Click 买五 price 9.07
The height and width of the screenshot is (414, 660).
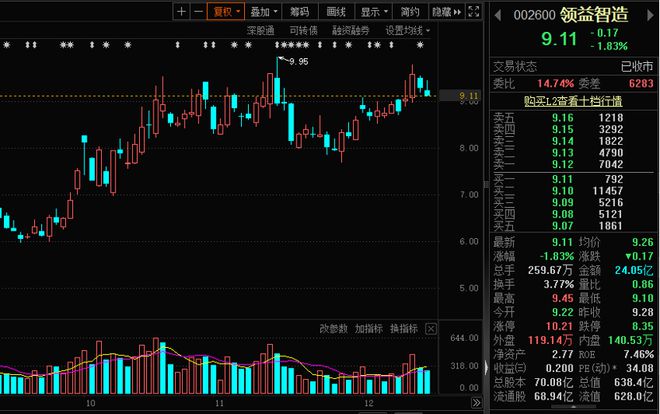click(563, 226)
